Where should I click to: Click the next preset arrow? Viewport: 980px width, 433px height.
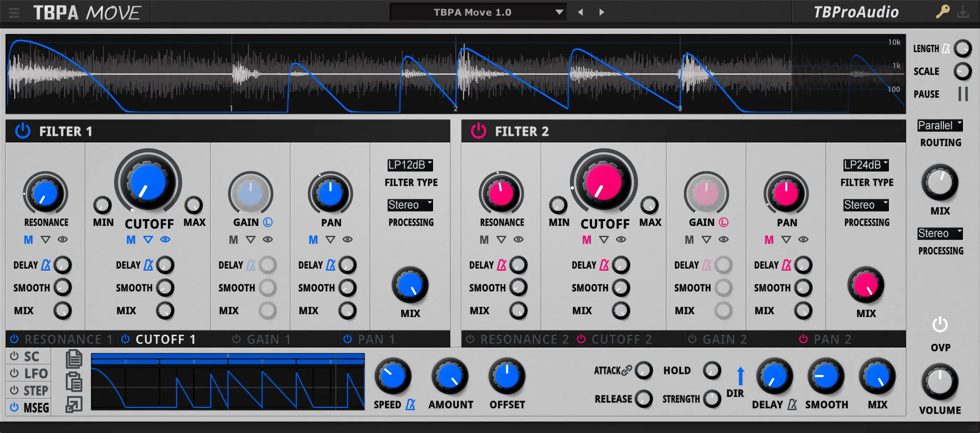601,12
